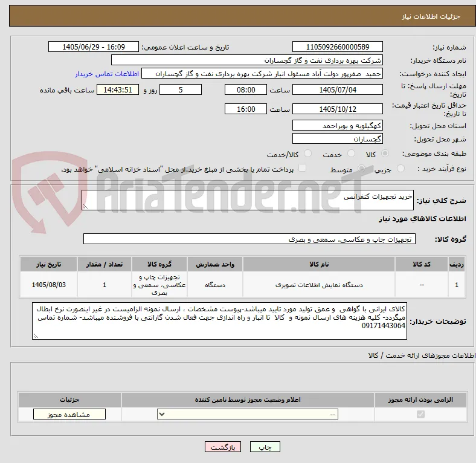The image size is (476, 463).
Task: Click the delivery city field گچساران
Action: pos(338,139)
